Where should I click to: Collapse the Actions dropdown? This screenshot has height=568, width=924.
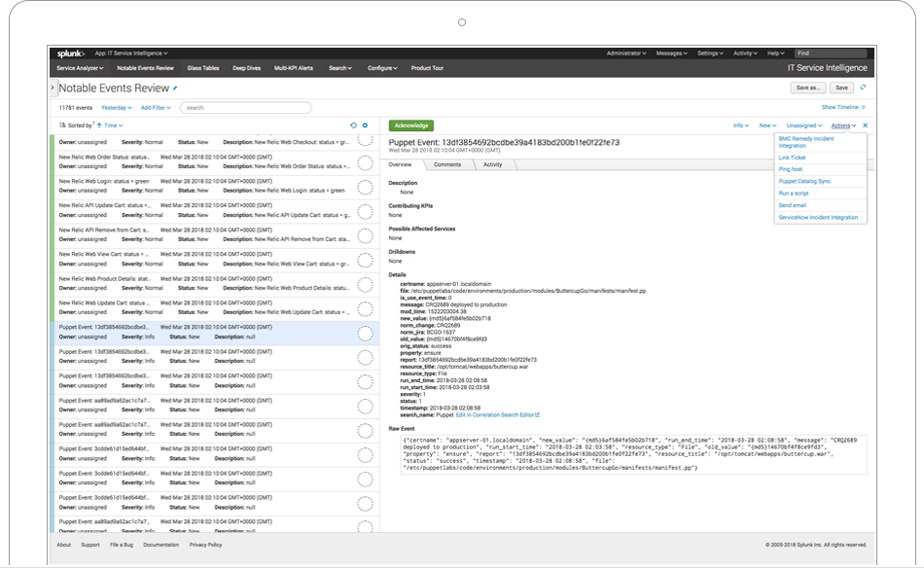pos(844,125)
